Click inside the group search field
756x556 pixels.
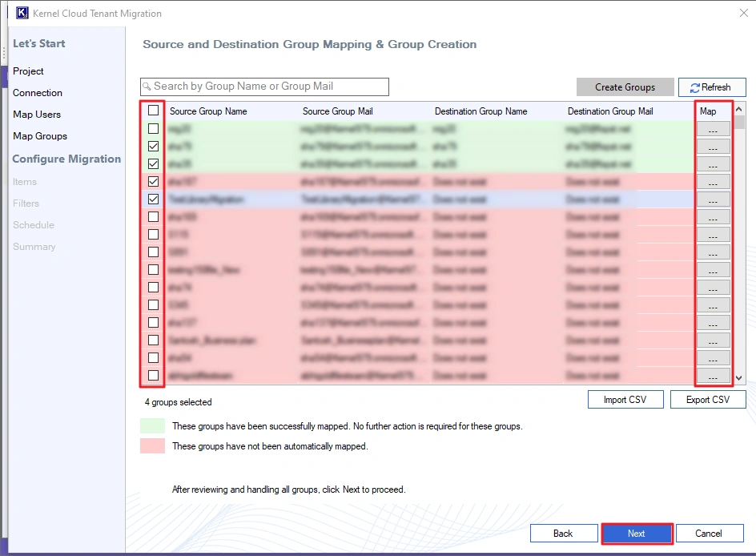coord(264,86)
